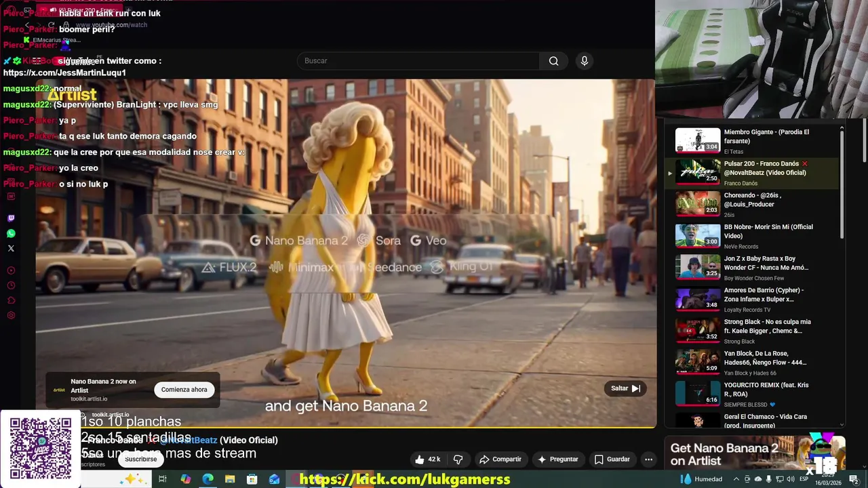This screenshot has width=868, height=488.
Task: Open X (Twitter) in the browser sidebar
Action: [x=11, y=248]
